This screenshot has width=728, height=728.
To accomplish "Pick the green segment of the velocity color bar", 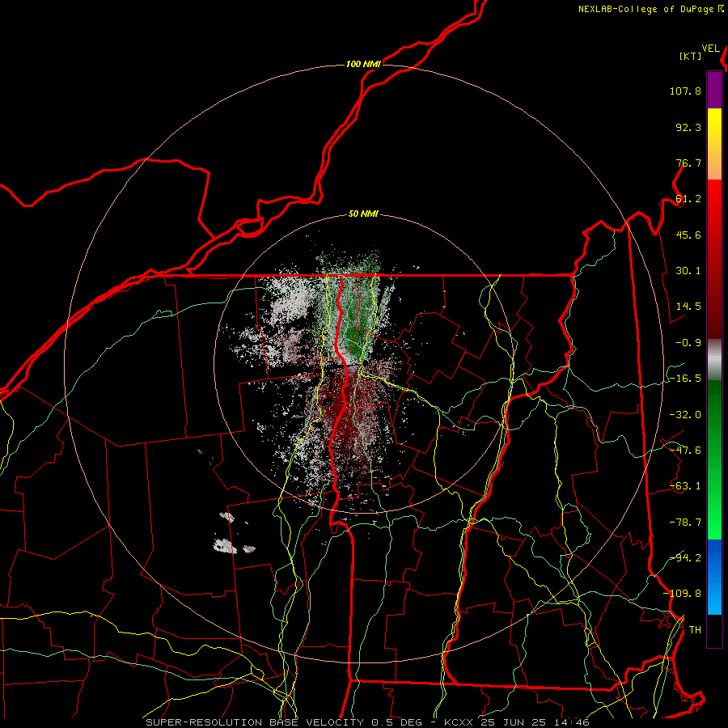I will tap(714, 459).
